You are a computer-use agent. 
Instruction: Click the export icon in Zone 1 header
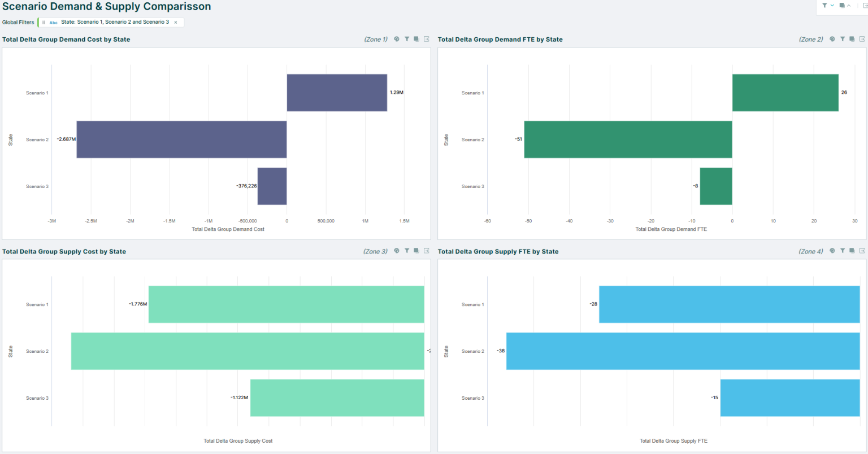click(x=426, y=39)
